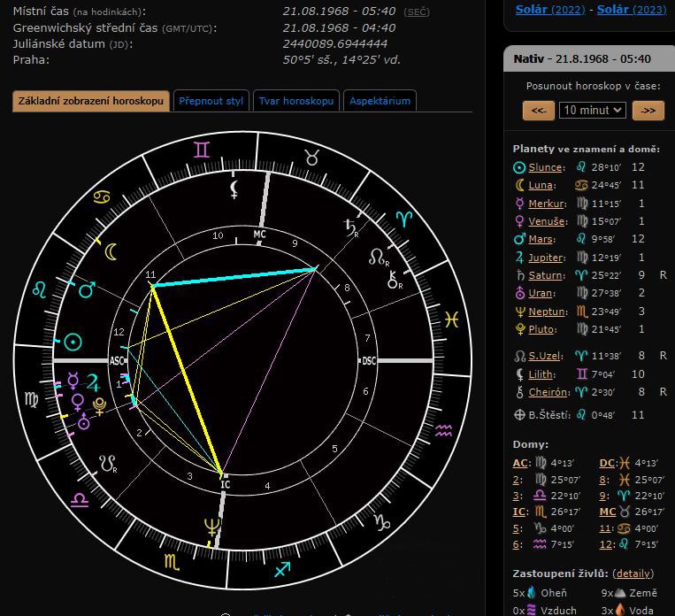Click the Neptune trident icon next to Neptun

520,312
